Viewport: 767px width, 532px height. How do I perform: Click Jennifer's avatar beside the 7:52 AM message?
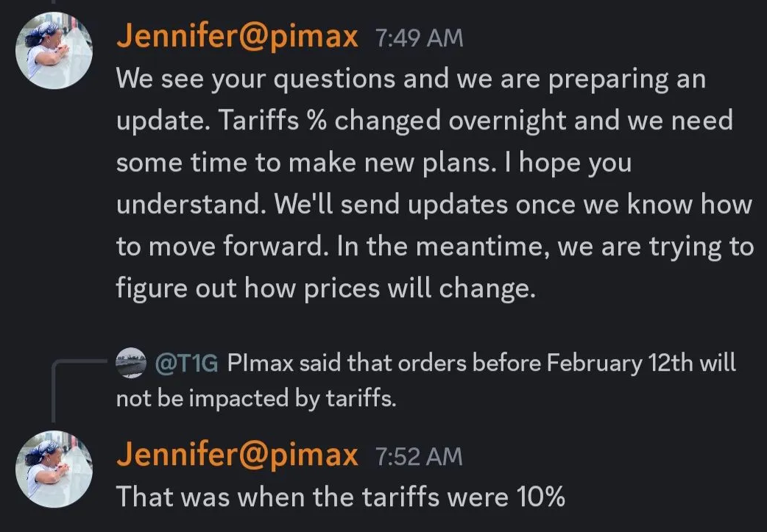54,469
